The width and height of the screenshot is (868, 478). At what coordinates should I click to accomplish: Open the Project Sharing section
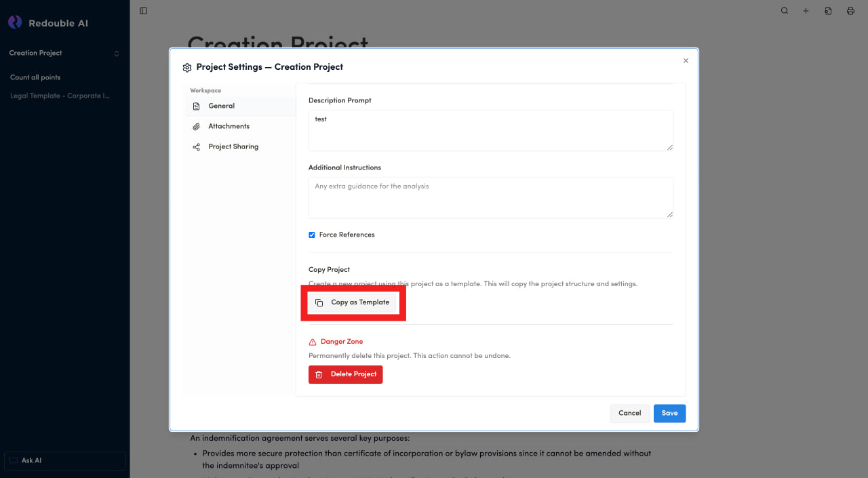[233, 147]
